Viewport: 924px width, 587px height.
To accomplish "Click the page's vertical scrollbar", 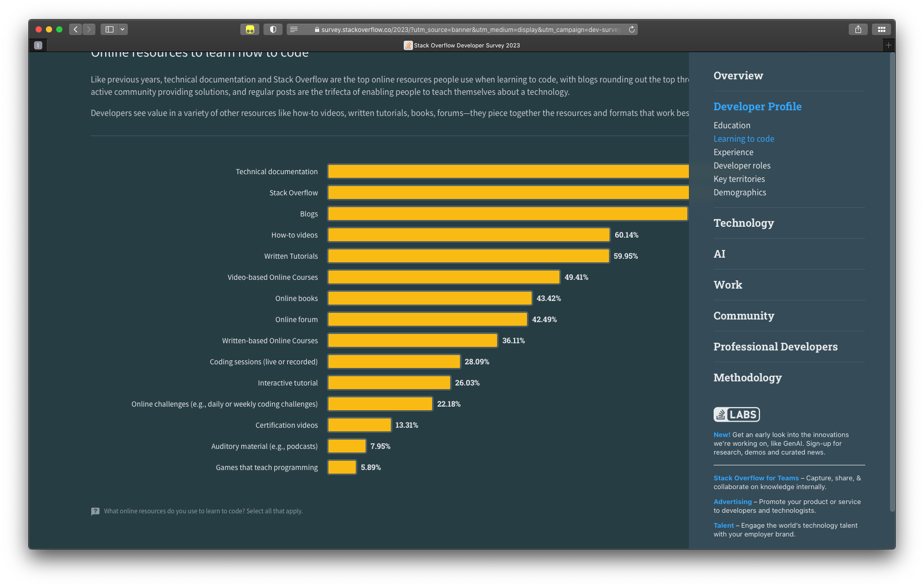I will point(892,282).
